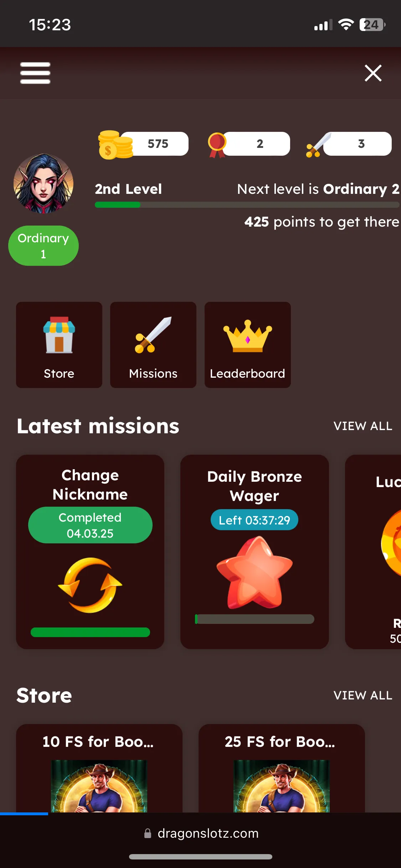Open the Missions tile
The width and height of the screenshot is (401, 868).
[153, 345]
